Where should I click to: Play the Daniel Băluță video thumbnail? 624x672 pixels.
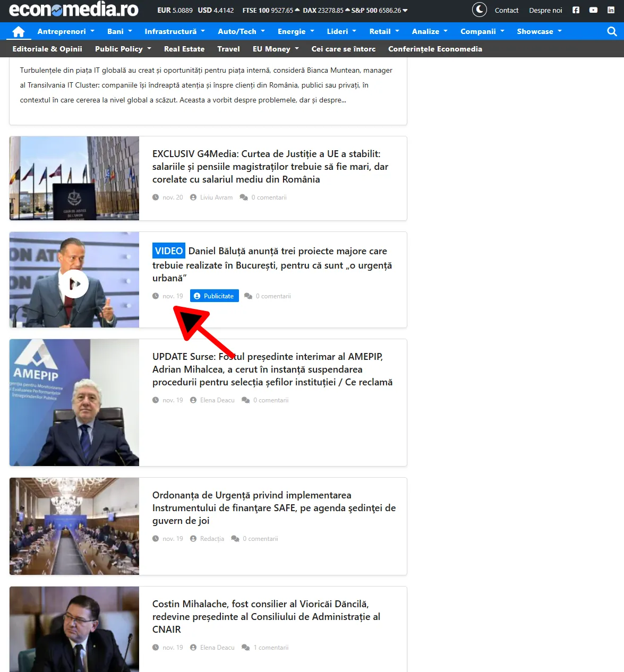pos(74,283)
